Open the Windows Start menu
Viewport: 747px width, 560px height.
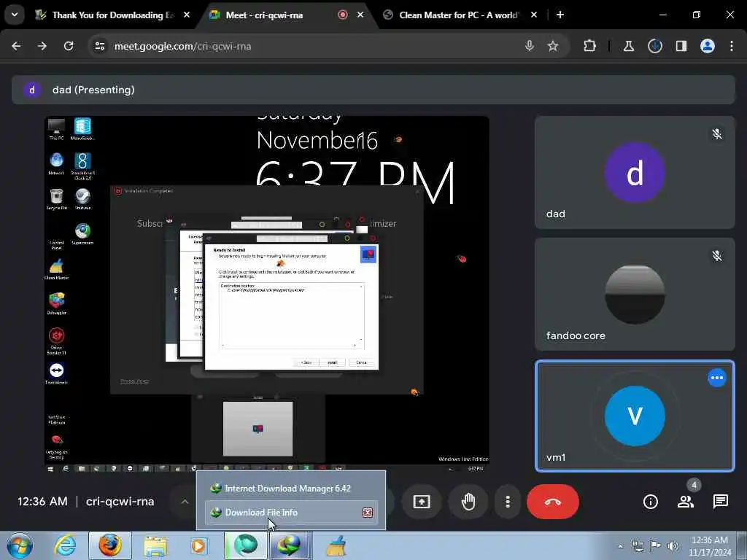click(20, 545)
